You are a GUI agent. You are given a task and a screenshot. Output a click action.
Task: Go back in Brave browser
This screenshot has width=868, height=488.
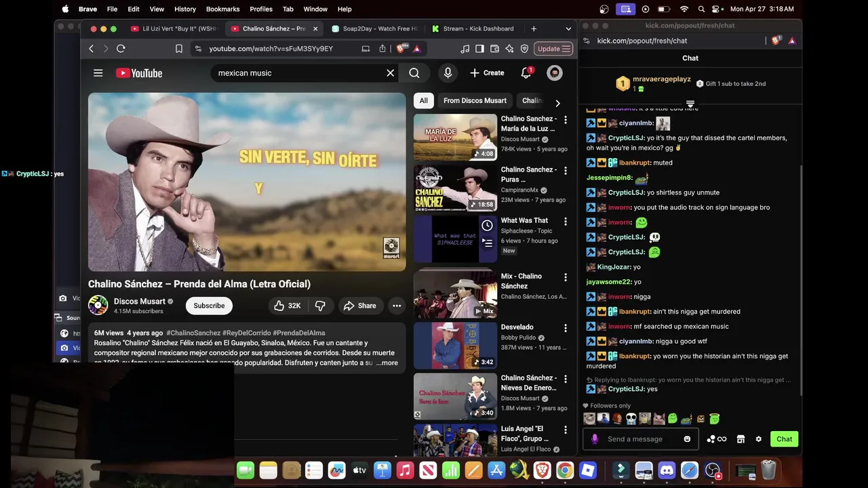click(x=92, y=49)
